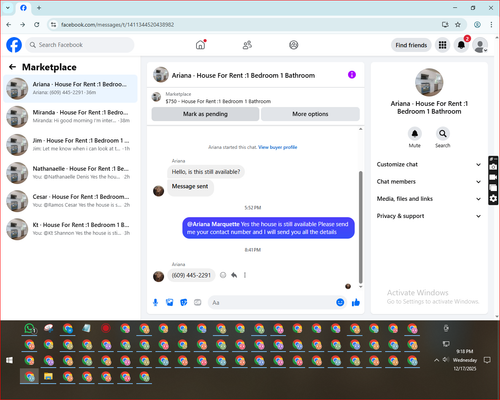Send a thumbs-up like
The image size is (500, 400).
pyautogui.click(x=356, y=302)
